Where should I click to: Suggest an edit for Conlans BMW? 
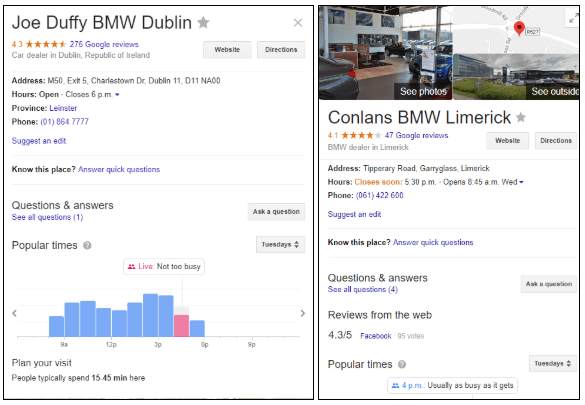coord(354,214)
